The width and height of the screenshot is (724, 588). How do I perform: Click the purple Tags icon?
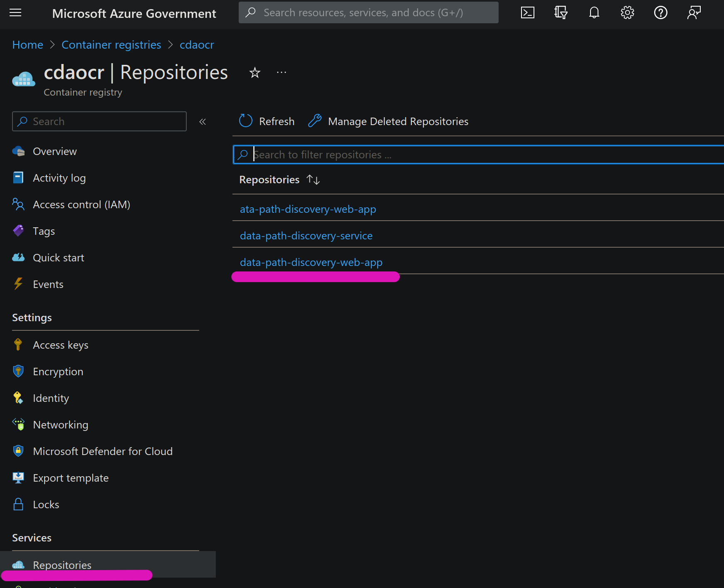coord(18,231)
